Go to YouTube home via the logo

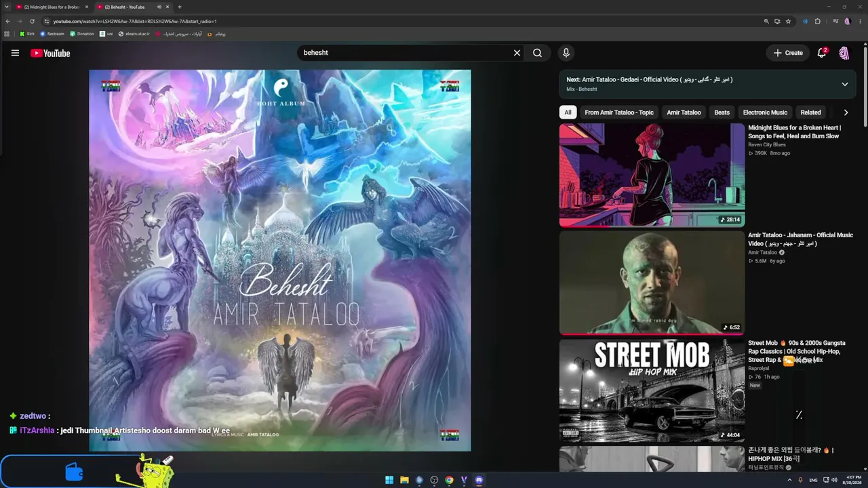(x=50, y=53)
